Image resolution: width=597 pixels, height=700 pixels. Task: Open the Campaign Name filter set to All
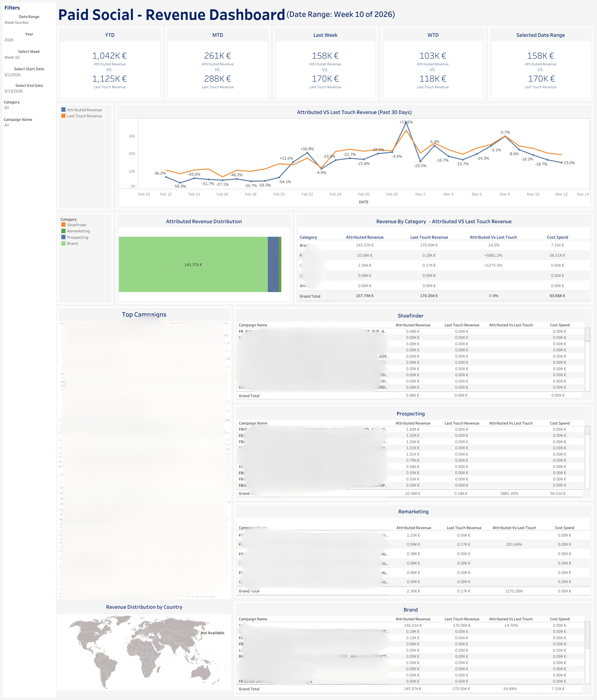[x=7, y=125]
